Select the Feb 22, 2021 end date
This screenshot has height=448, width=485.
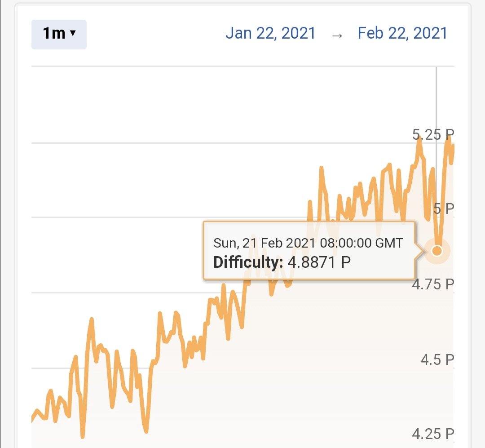coord(402,33)
